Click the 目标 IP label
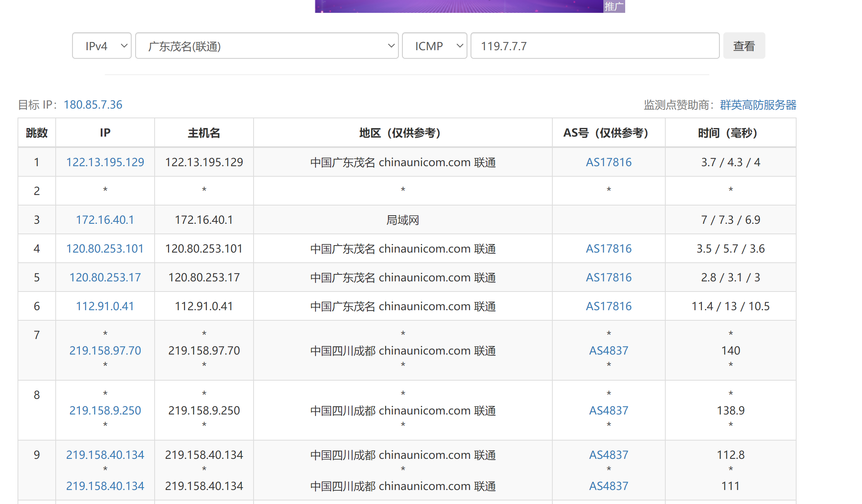The image size is (862, 504). 38,105
